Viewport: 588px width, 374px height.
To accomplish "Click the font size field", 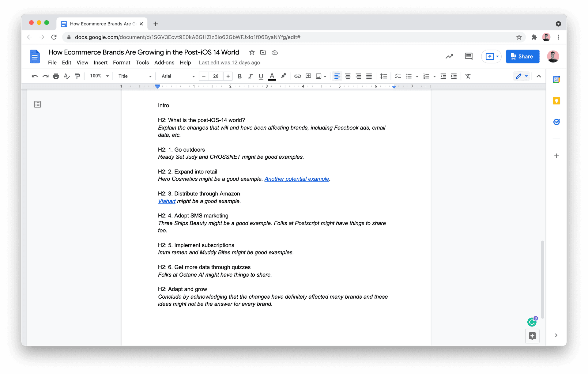I will (216, 76).
